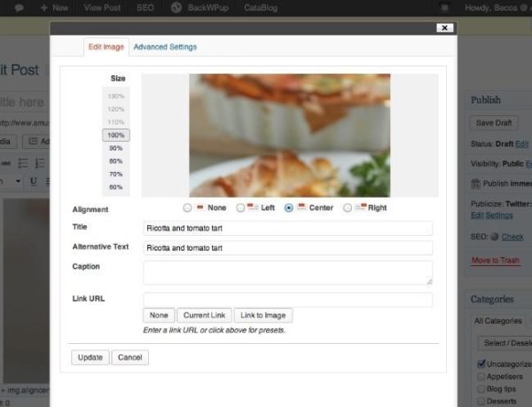Open the Howdy user account menu
The height and width of the screenshot is (407, 532).
tap(497, 7)
